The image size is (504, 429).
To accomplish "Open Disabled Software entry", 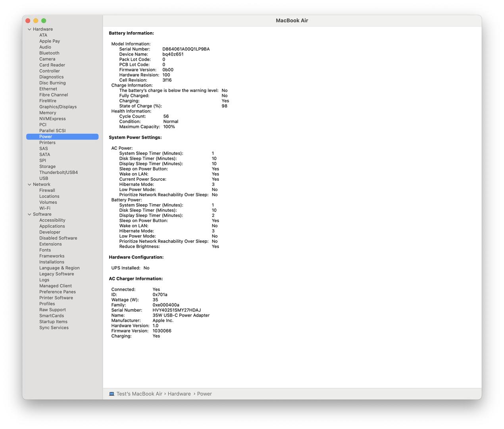I will pos(58,238).
